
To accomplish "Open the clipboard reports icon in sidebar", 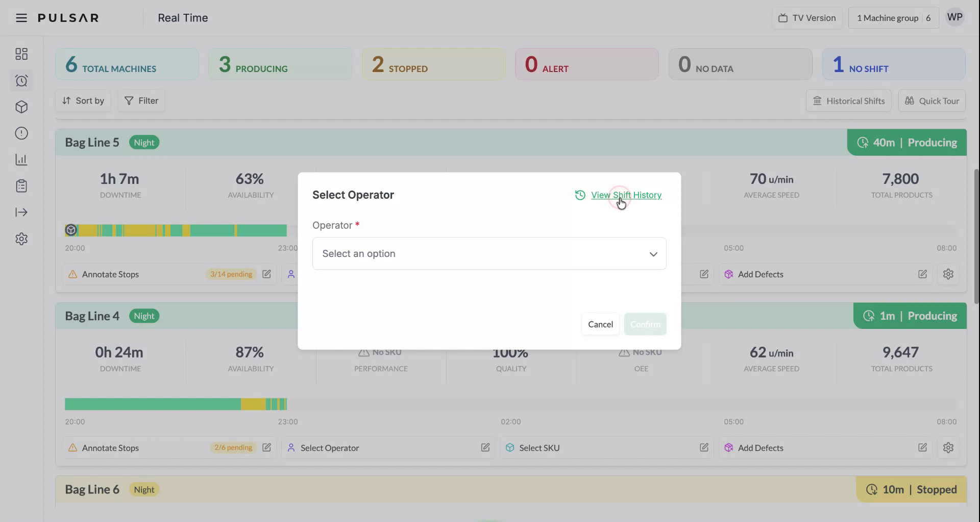I will pyautogui.click(x=21, y=186).
